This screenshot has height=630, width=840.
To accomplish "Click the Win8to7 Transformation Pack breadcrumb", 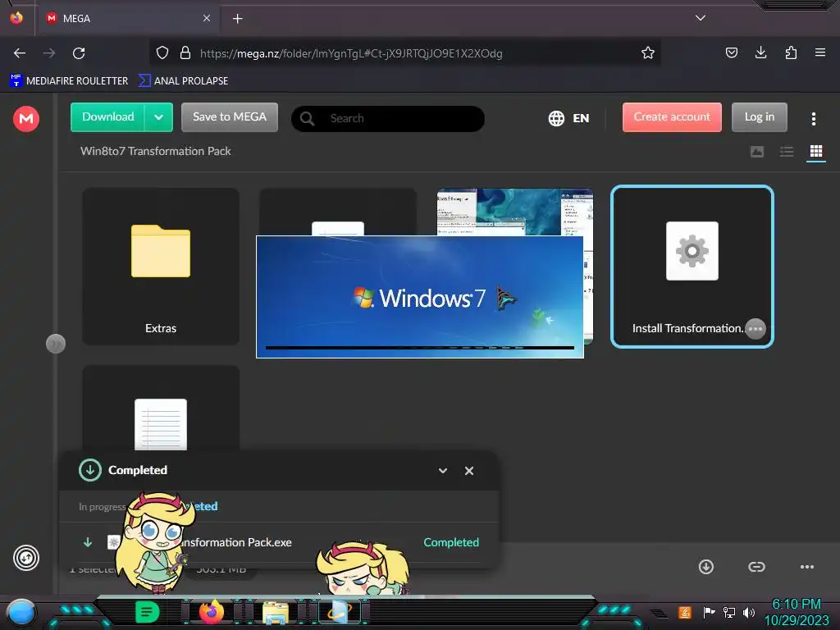I will pyautogui.click(x=155, y=151).
